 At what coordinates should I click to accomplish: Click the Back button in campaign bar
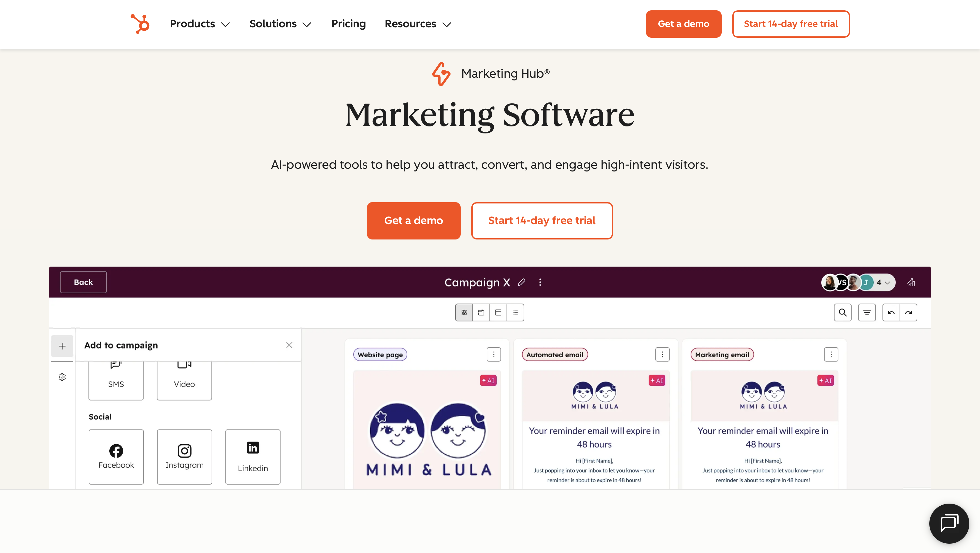(x=83, y=282)
